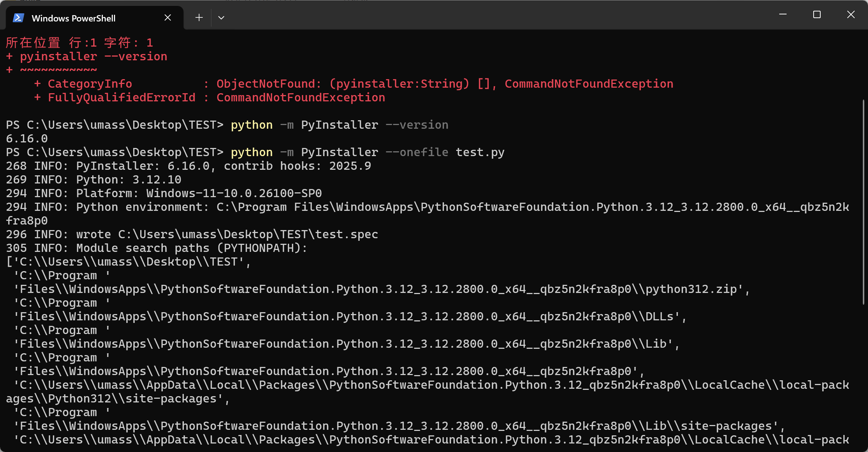Close the terminal window
Viewport: 868px width, 452px height.
851,15
